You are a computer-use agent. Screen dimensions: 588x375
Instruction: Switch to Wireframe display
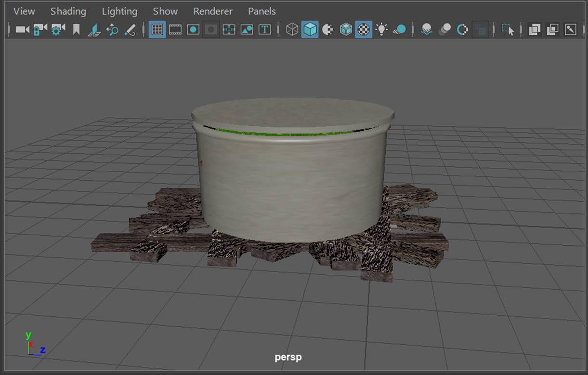[292, 29]
